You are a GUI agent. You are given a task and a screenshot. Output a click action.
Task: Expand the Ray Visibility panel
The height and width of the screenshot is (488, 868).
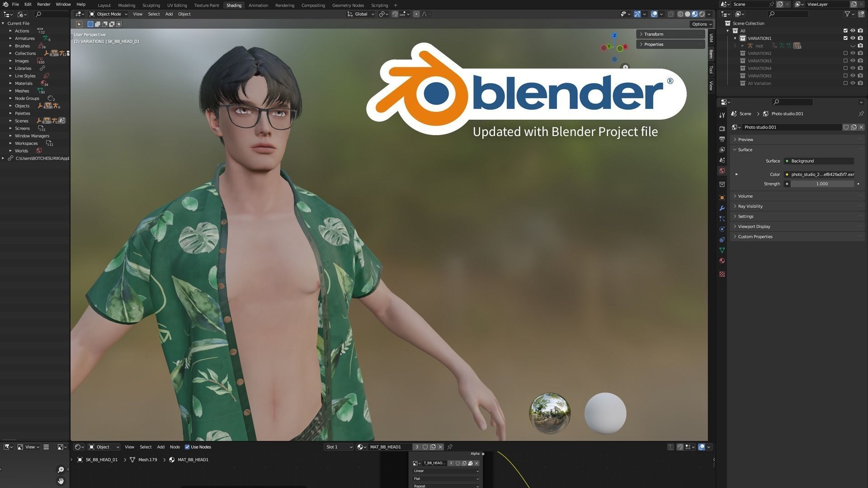[797, 206]
